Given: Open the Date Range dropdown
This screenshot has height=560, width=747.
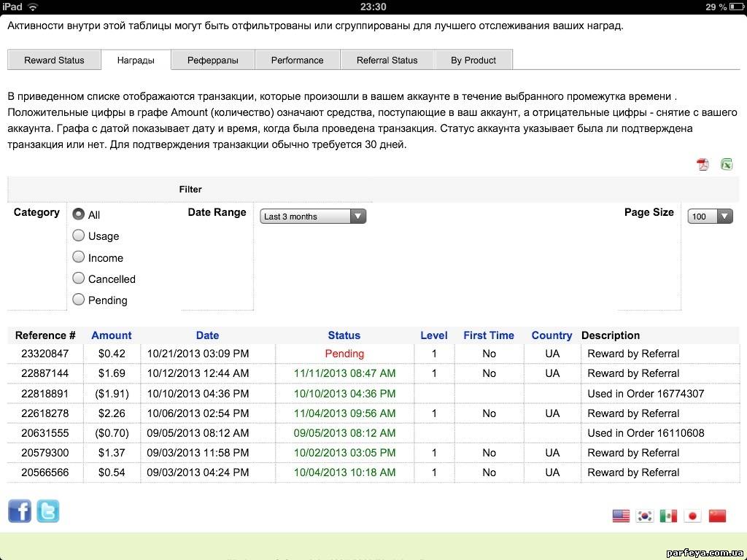Looking at the screenshot, I should (x=313, y=217).
